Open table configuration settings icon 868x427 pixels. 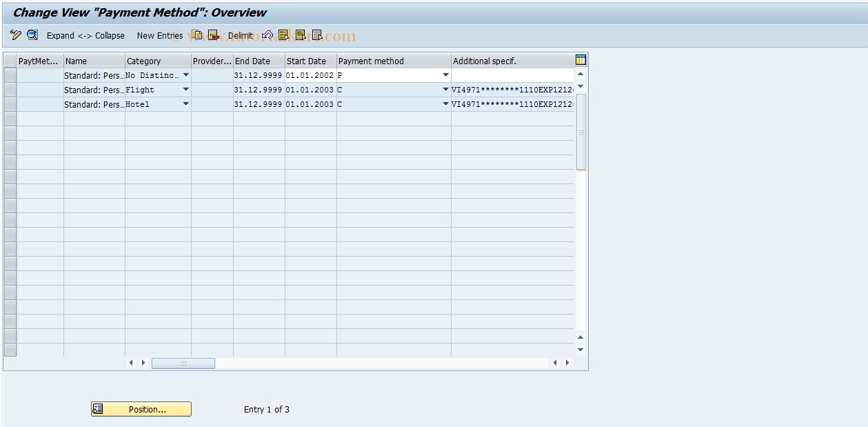tap(581, 60)
